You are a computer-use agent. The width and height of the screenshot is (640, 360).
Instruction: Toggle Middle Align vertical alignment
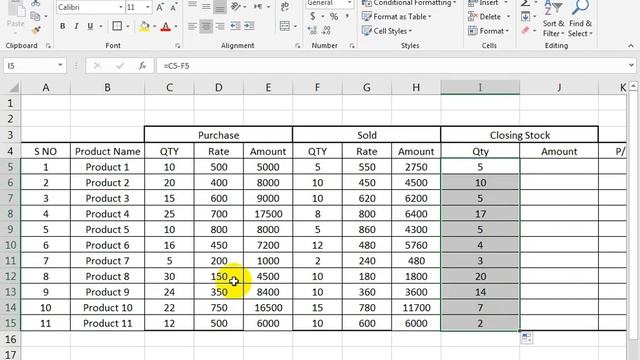206,6
